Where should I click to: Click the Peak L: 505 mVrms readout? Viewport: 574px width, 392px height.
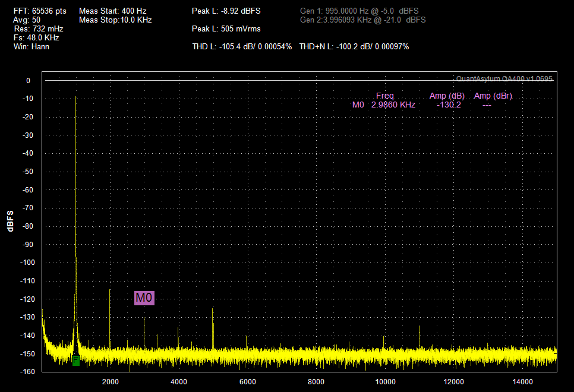pyautogui.click(x=226, y=29)
